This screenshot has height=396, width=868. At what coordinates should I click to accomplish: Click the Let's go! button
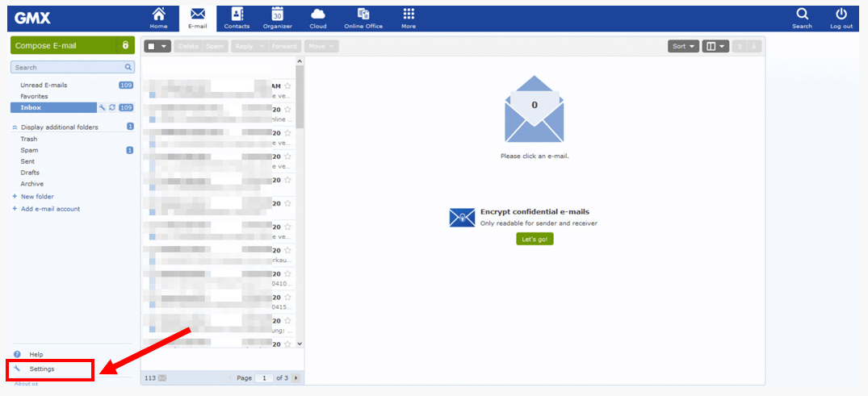click(x=535, y=239)
